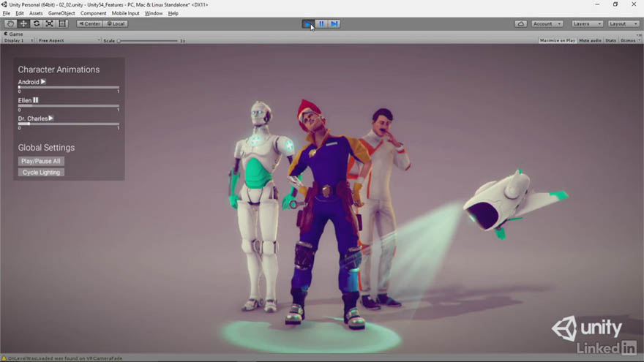Select the Game tab
This screenshot has width=644, height=362.
coord(14,34)
